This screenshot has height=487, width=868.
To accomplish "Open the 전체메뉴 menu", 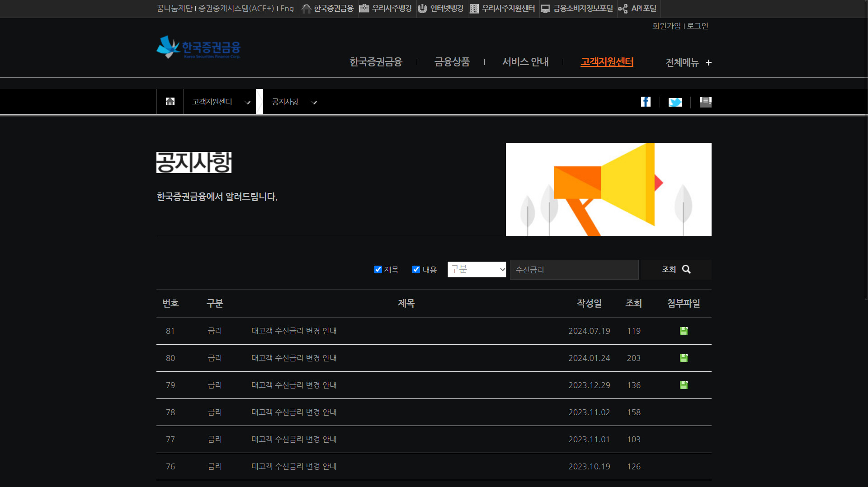I will (x=682, y=63).
